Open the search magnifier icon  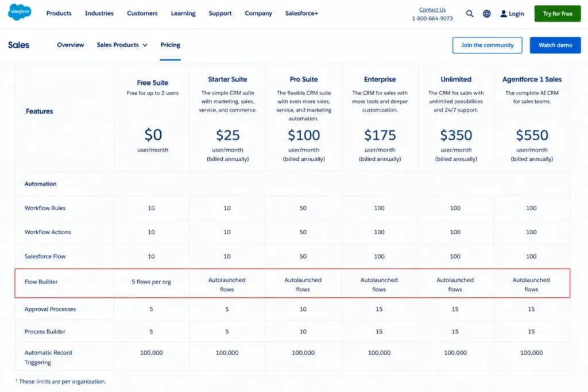point(470,14)
